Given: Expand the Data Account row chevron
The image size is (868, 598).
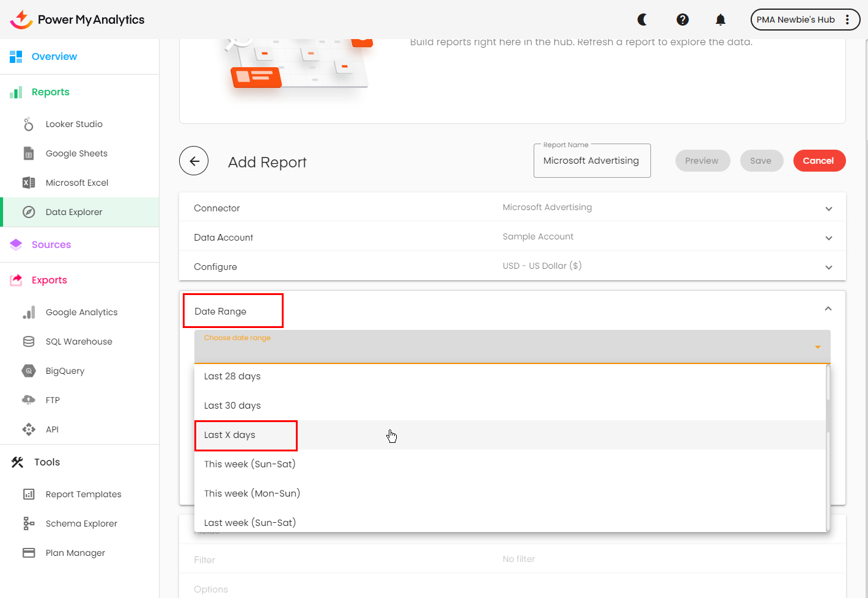Looking at the screenshot, I should coord(829,238).
